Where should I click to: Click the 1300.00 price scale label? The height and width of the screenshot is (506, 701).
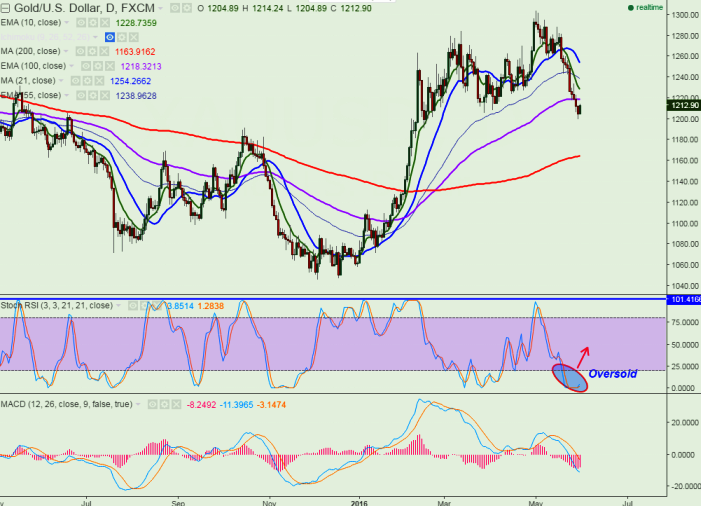(x=685, y=15)
